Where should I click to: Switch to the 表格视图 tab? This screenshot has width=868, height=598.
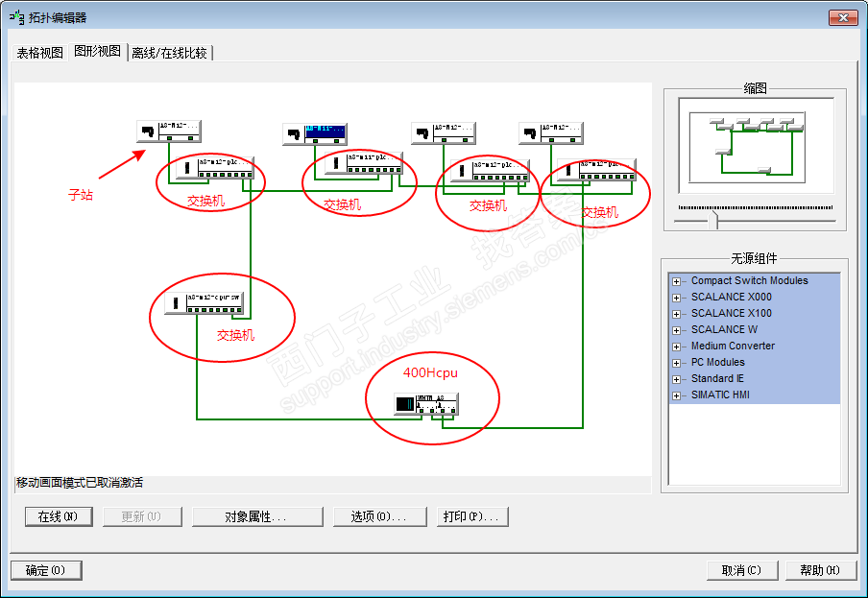tap(40, 53)
